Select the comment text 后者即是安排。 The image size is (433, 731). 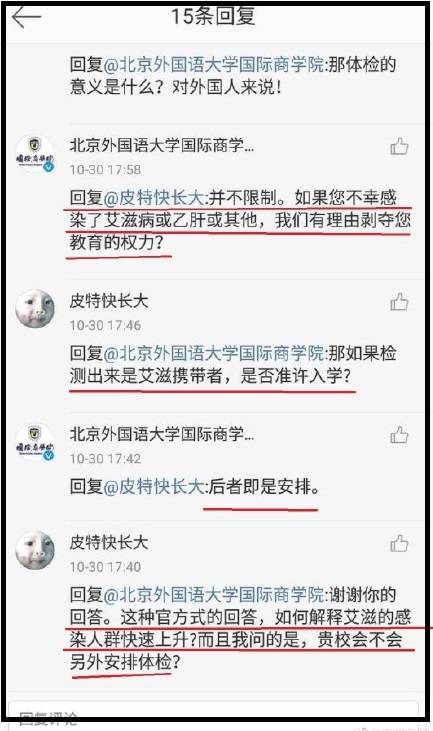tap(264, 487)
